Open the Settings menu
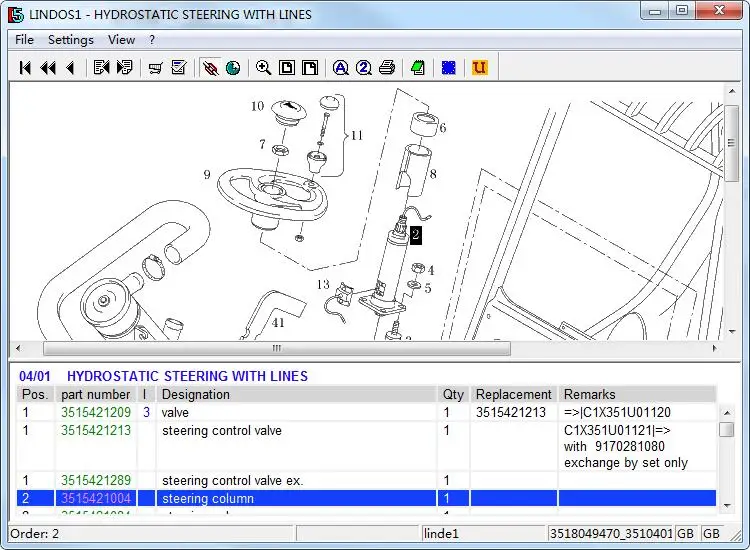750x550 pixels. pos(71,40)
